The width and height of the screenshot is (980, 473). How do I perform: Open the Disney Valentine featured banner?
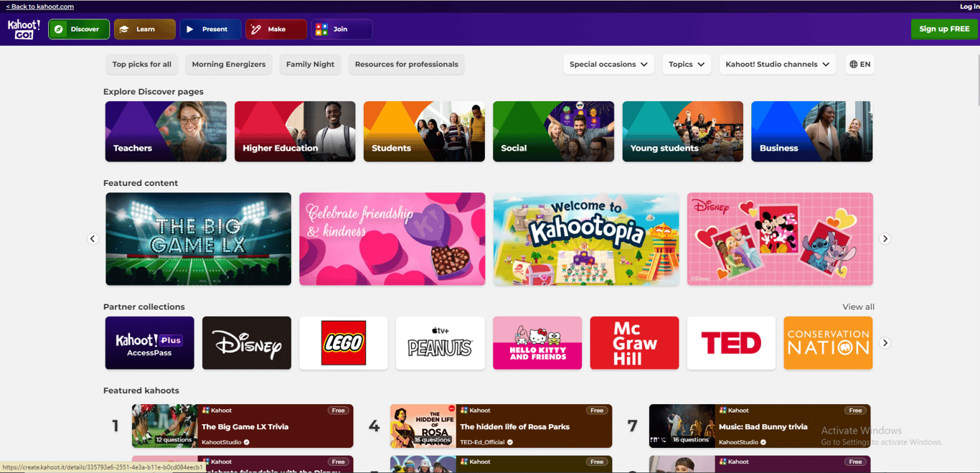coord(780,239)
